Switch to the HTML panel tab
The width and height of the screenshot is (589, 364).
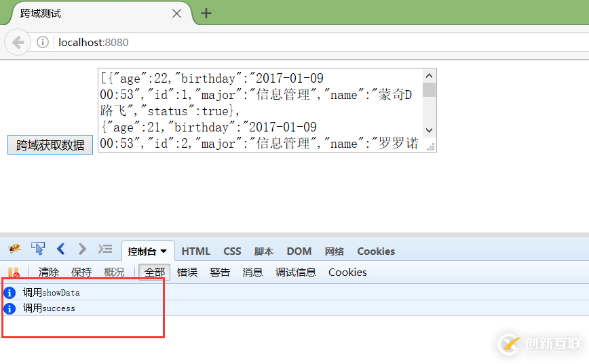click(195, 251)
